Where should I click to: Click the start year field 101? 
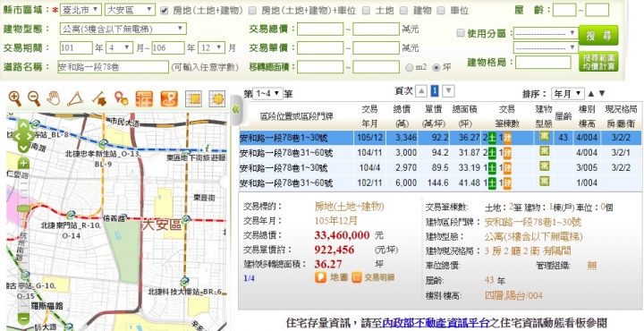pyautogui.click(x=76, y=47)
